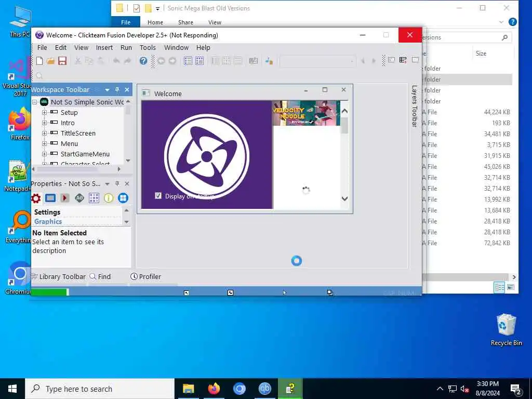
Task: Open the View menu in Clickteam Fusion
Action: 82,47
